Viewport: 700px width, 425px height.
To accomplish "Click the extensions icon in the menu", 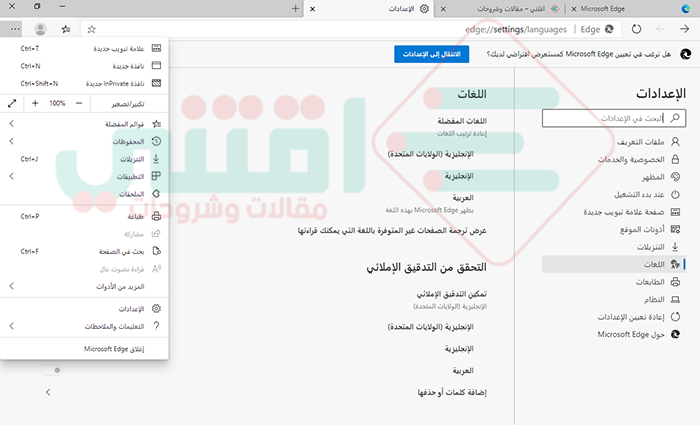I will click(x=156, y=194).
